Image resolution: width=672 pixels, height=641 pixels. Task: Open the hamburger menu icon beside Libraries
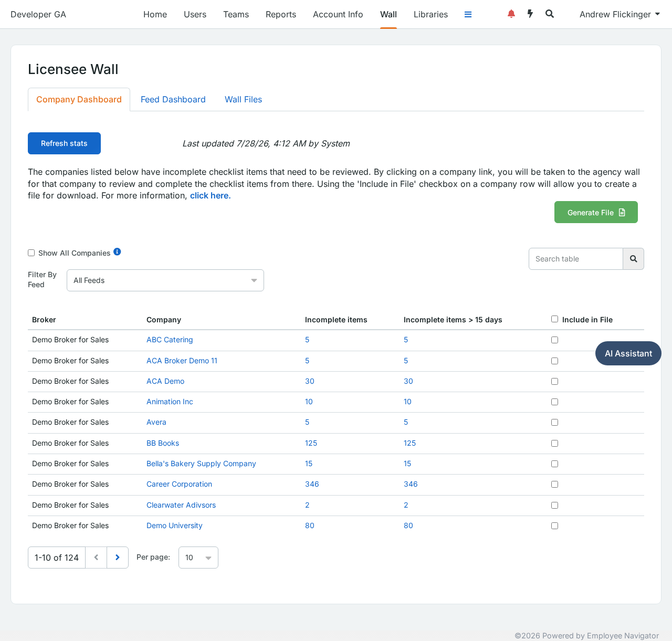click(468, 15)
